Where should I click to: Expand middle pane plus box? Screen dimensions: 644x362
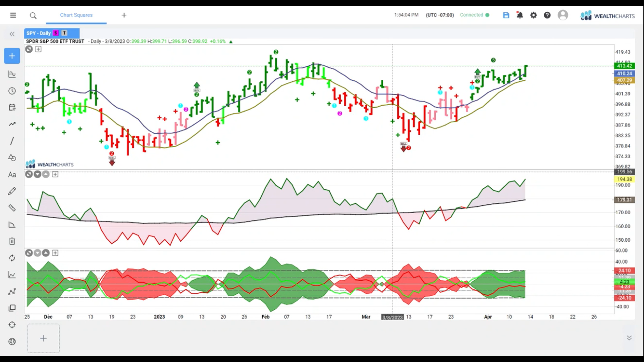coord(55,174)
